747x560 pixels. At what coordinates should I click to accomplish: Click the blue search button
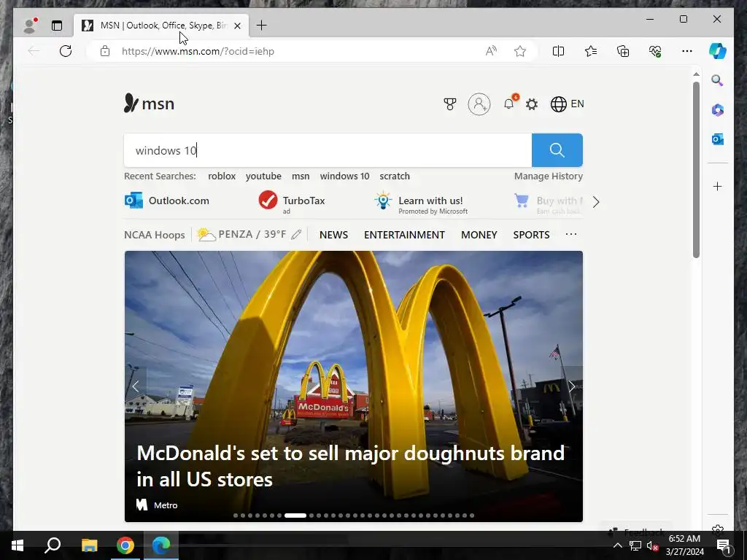pyautogui.click(x=557, y=150)
